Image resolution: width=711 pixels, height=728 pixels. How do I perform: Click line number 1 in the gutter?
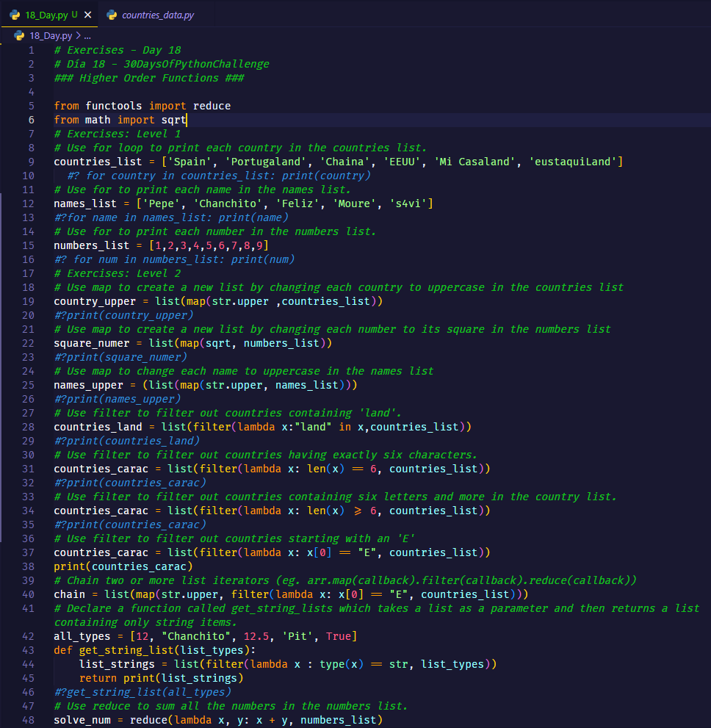pos(31,50)
